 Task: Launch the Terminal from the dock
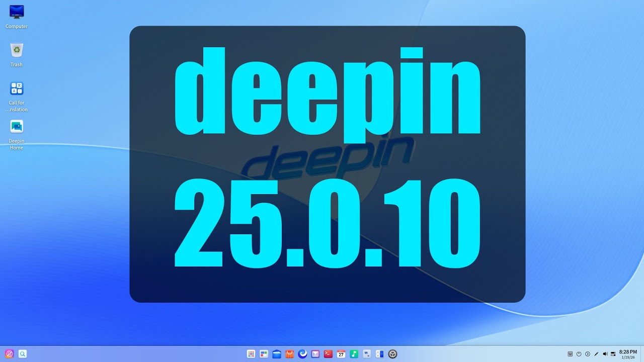(x=328, y=354)
